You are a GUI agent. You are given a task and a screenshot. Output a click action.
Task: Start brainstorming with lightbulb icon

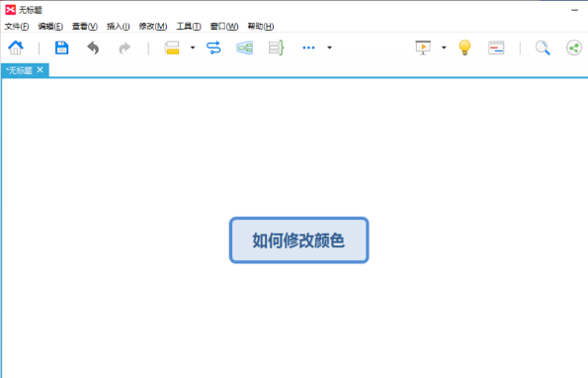tap(464, 47)
